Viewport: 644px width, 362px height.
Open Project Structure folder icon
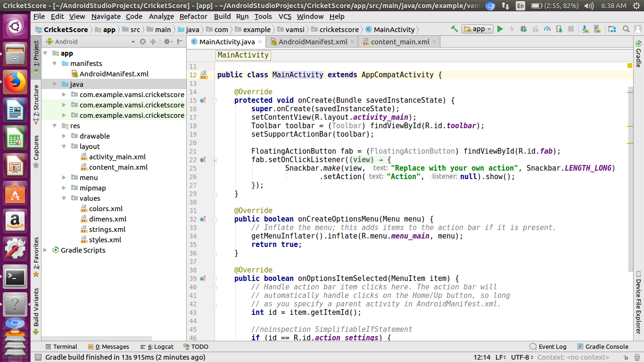tap(611, 29)
